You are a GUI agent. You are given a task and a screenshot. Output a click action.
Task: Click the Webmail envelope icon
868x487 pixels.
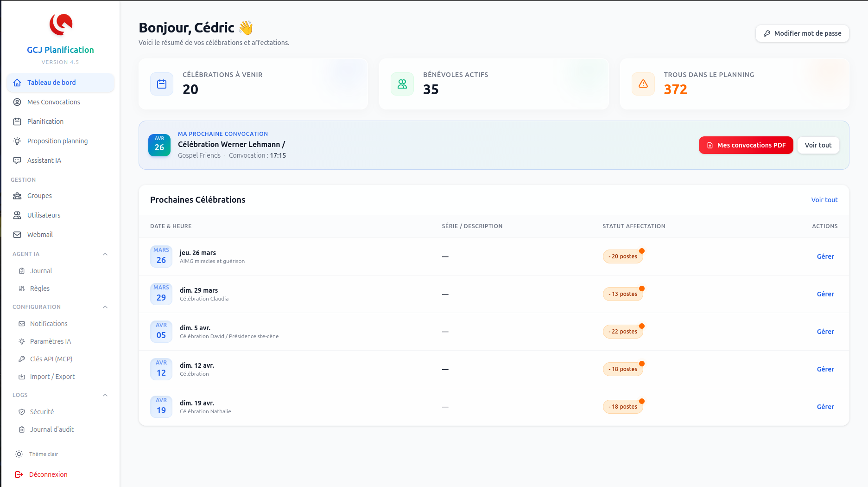tap(17, 235)
